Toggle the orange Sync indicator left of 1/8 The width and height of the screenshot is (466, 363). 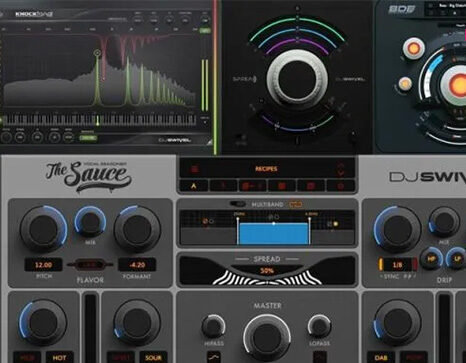(x=380, y=265)
